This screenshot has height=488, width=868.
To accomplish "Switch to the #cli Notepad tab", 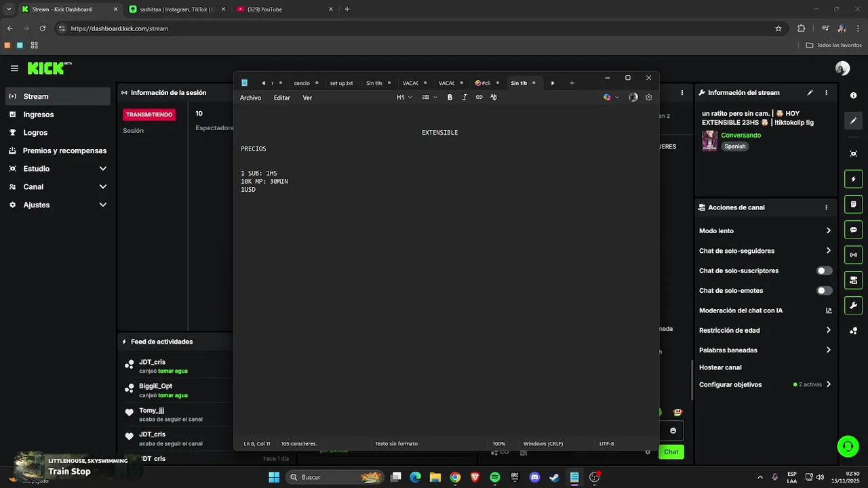I will (x=486, y=83).
